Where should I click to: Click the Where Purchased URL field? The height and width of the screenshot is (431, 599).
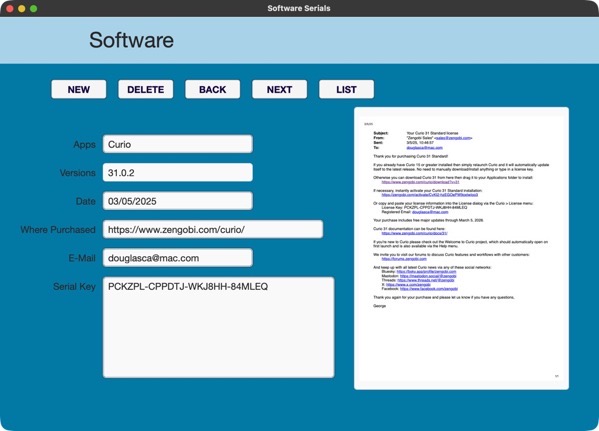(213, 230)
